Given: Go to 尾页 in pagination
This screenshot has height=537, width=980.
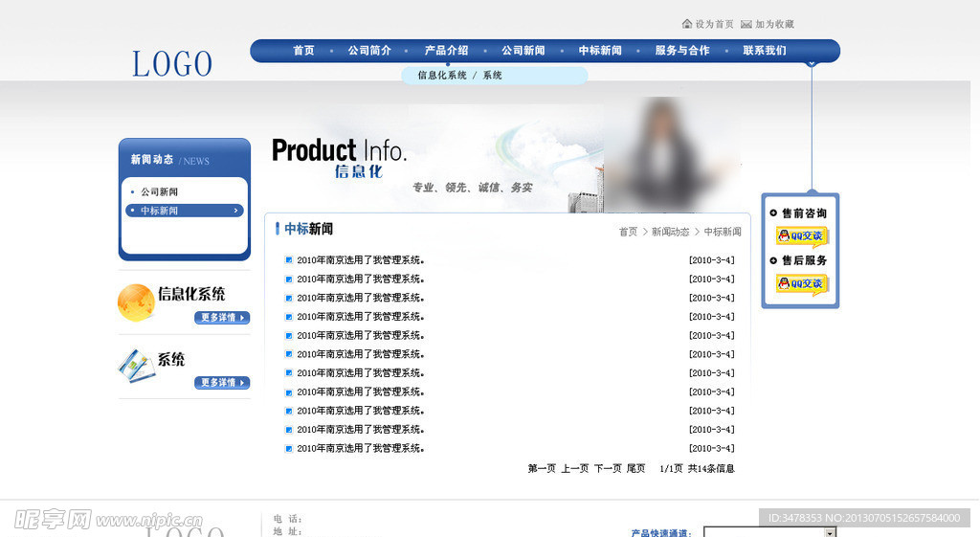Looking at the screenshot, I should (635, 468).
